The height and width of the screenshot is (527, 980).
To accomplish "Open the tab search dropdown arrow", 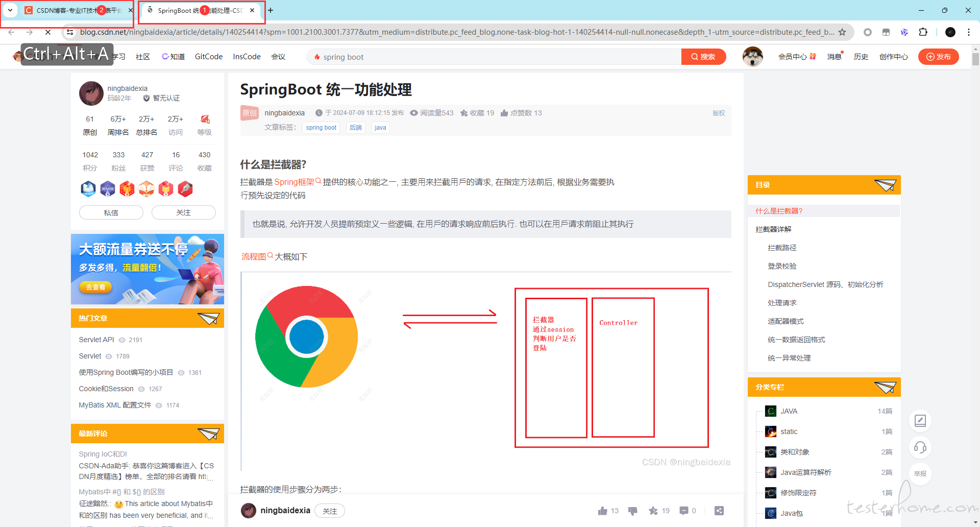I will click(10, 10).
